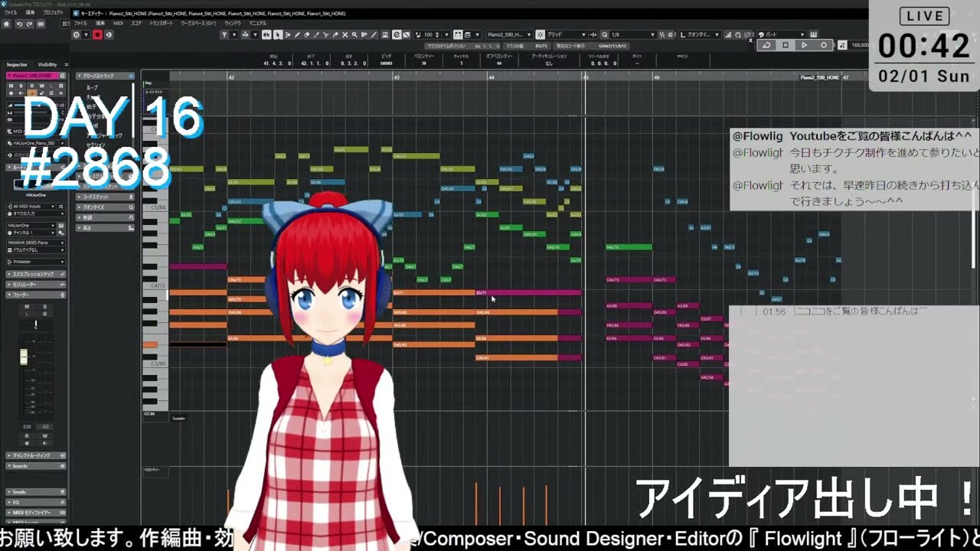Screen dimensions: 980x551
Task: Select the Object Selection arrow tool
Action: coord(278,34)
